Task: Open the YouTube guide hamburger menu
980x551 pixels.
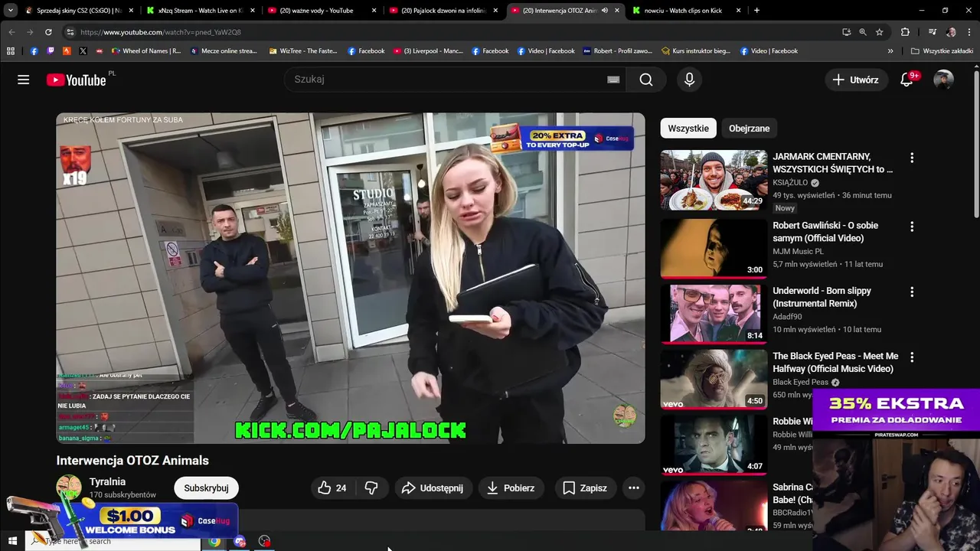Action: (x=23, y=80)
